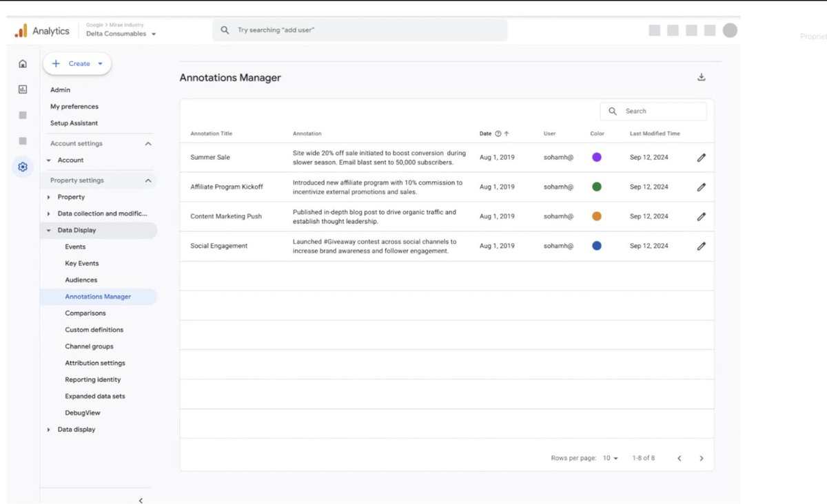The image size is (827, 504).
Task: Click the Create button
Action: pyautogui.click(x=76, y=63)
